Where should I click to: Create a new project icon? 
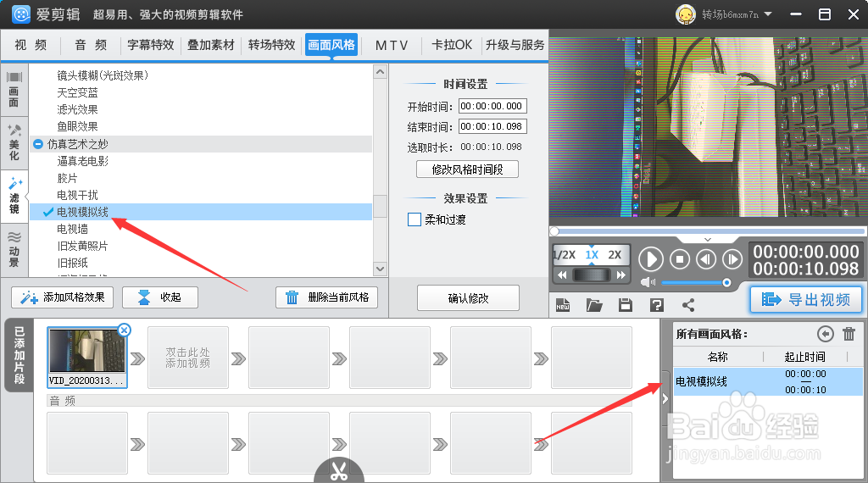click(563, 305)
